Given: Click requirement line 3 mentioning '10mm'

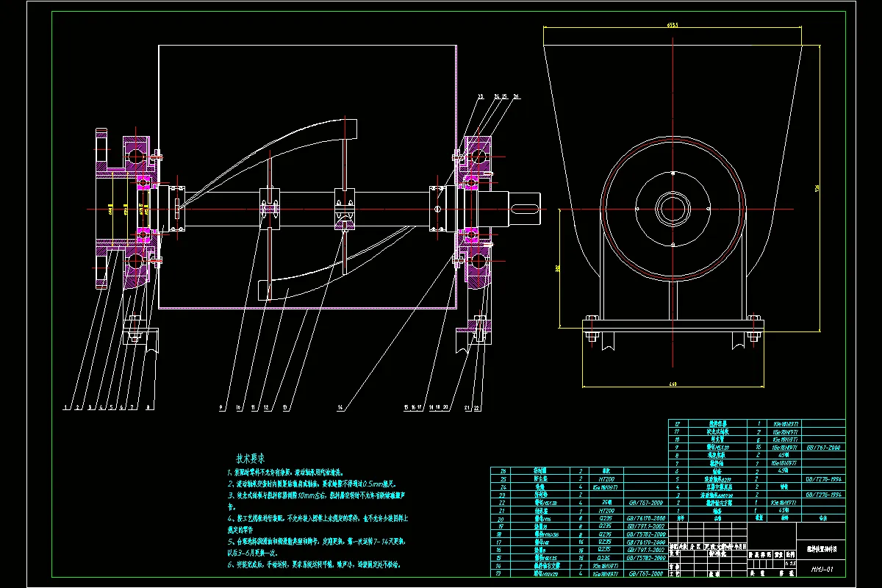Looking at the screenshot, I should point(316,496).
